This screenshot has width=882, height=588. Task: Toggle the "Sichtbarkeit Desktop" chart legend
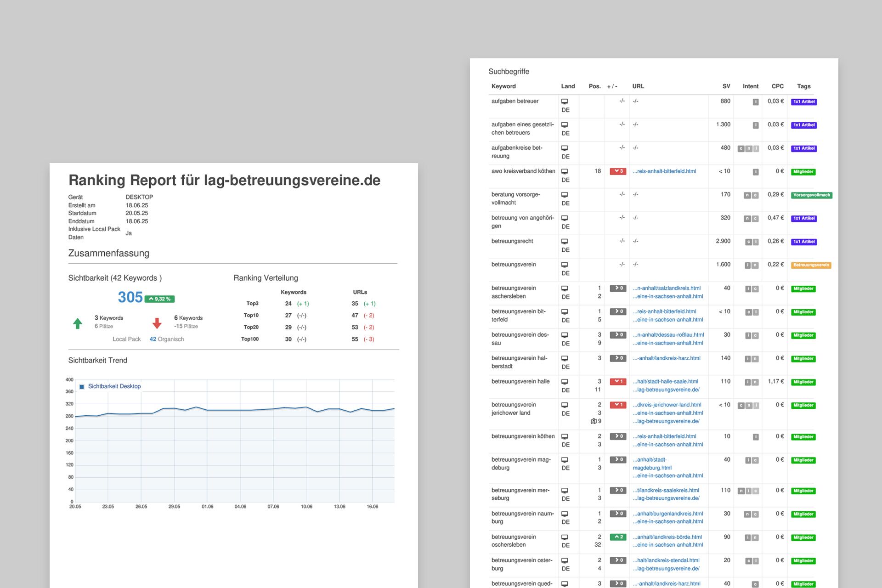113,386
